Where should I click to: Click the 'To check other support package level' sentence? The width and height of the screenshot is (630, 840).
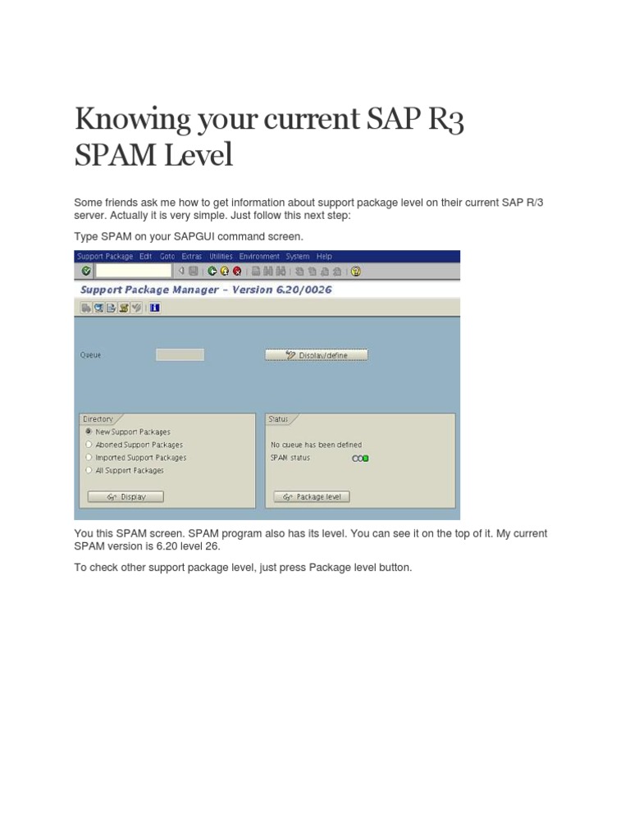point(243,568)
